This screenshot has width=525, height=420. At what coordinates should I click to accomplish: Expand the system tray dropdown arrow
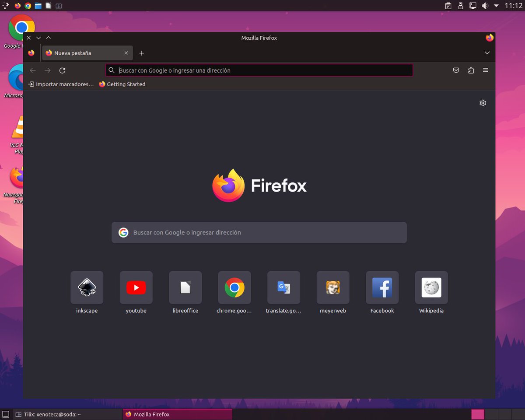tap(496, 6)
